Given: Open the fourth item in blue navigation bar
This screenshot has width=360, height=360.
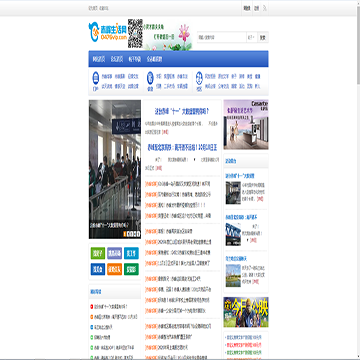Looking at the screenshot, I should pyautogui.click(x=154, y=59).
